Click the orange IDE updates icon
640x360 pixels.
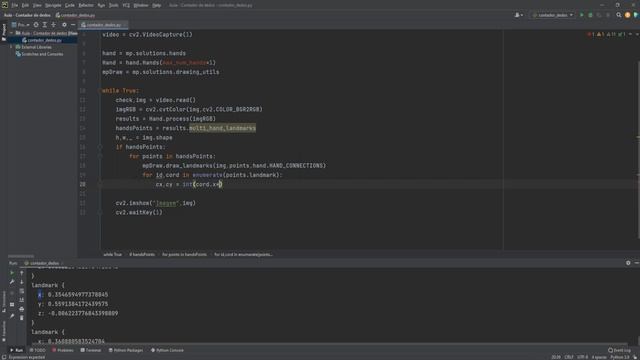[627, 15]
